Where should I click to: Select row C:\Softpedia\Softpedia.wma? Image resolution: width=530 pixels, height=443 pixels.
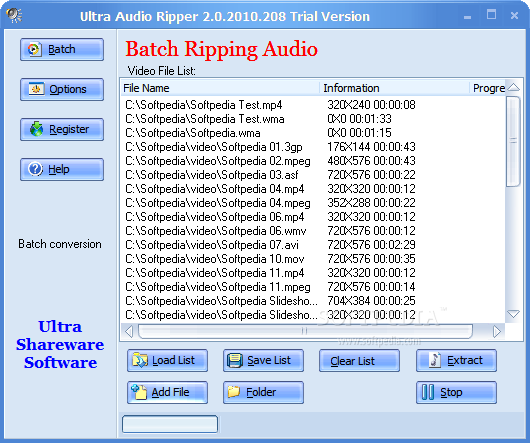[313, 133]
